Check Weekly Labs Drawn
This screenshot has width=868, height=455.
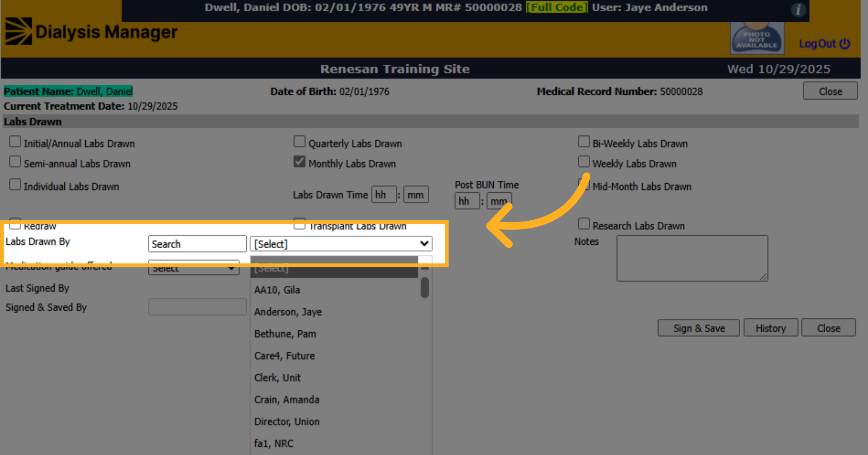click(x=584, y=162)
